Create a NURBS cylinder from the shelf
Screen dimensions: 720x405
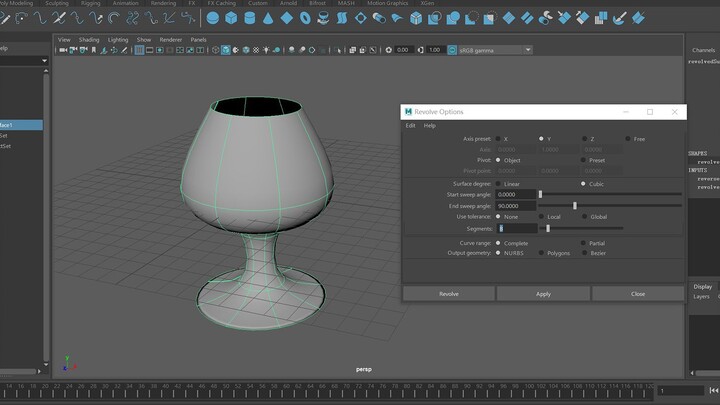coord(249,18)
